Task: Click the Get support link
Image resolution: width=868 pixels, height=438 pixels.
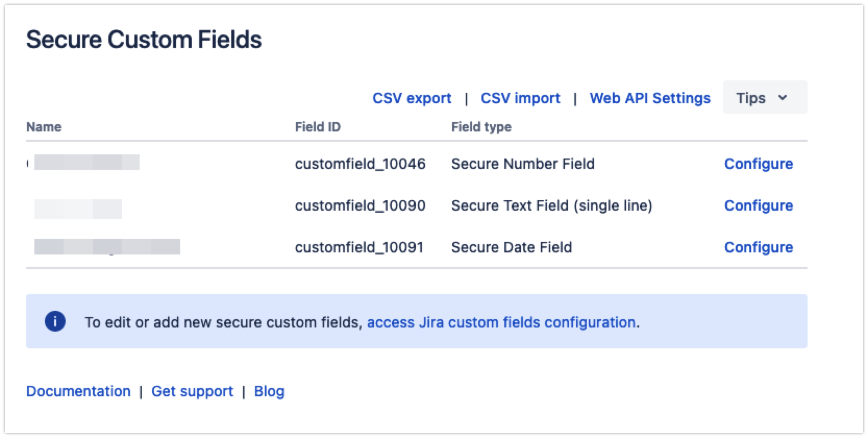Action: point(192,391)
